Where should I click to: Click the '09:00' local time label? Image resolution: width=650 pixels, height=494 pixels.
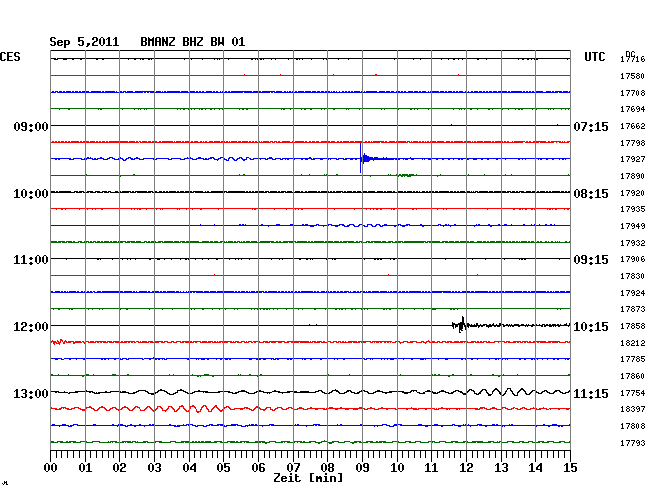click(x=31, y=126)
